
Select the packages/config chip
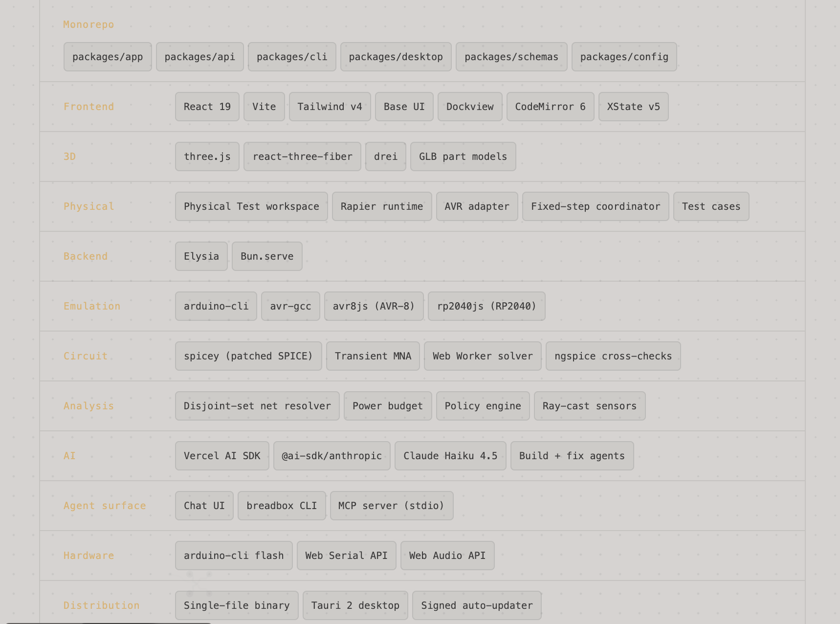click(624, 57)
